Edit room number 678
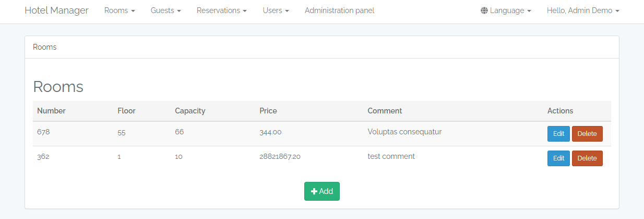Image resolution: width=644 pixels, height=219 pixels. coord(558,134)
